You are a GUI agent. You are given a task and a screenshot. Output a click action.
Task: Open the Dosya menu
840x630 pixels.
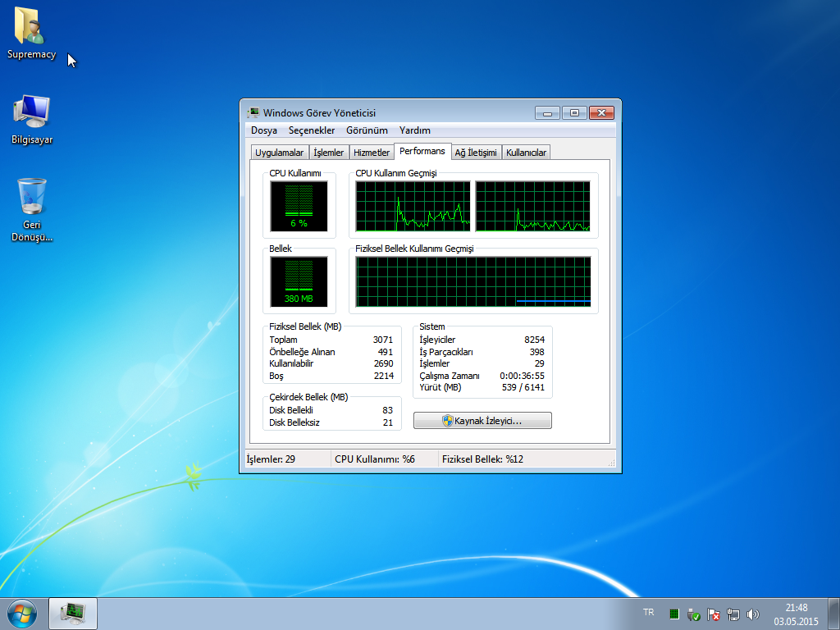click(x=264, y=130)
